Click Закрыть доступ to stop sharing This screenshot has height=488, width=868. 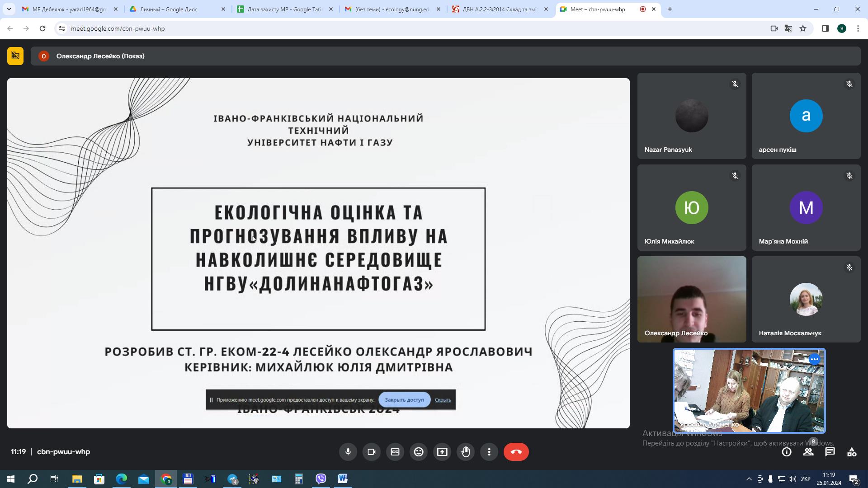(x=404, y=400)
